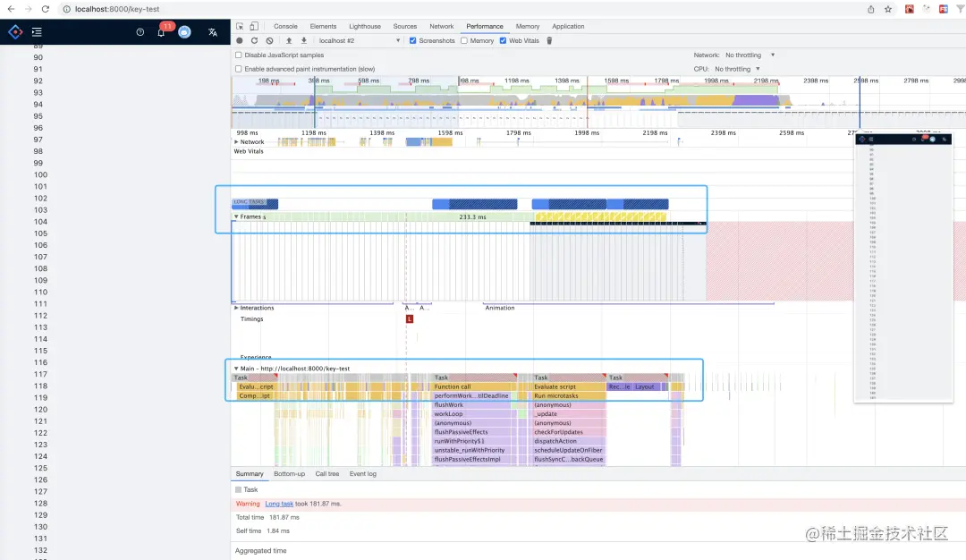Select the dispatchAction flame bar
The width and height of the screenshot is (966, 560).
569,441
